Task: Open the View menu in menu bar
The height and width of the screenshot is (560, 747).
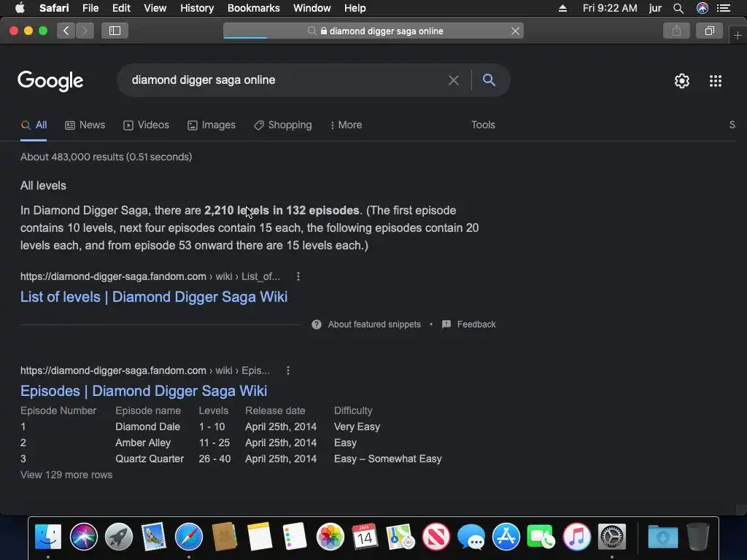Action: [155, 8]
